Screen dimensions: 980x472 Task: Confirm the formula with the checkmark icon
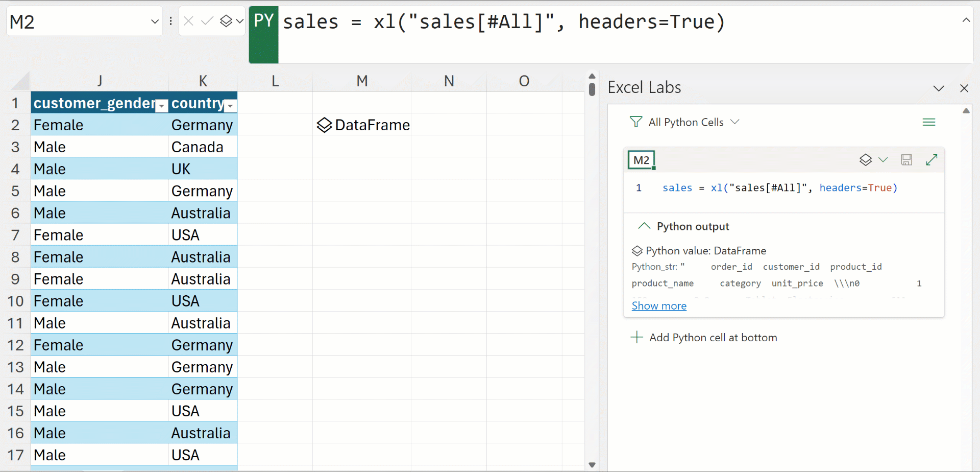pyautogui.click(x=207, y=21)
